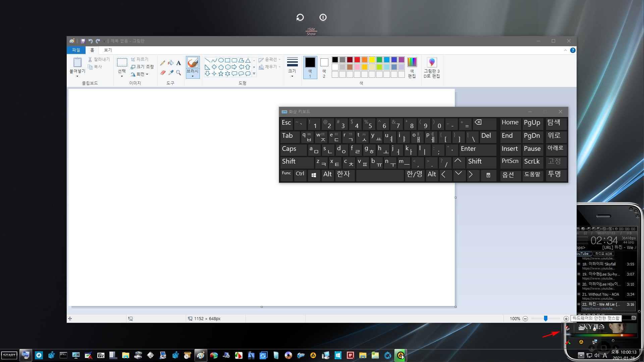Choose the right arrow shape
Image resolution: width=644 pixels, height=362 pixels.
pos(234,67)
